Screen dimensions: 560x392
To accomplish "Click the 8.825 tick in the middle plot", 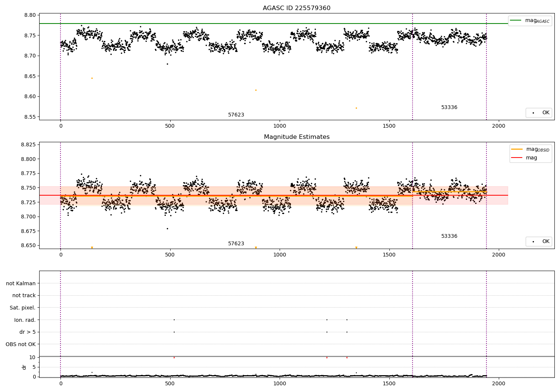I will (28, 145).
